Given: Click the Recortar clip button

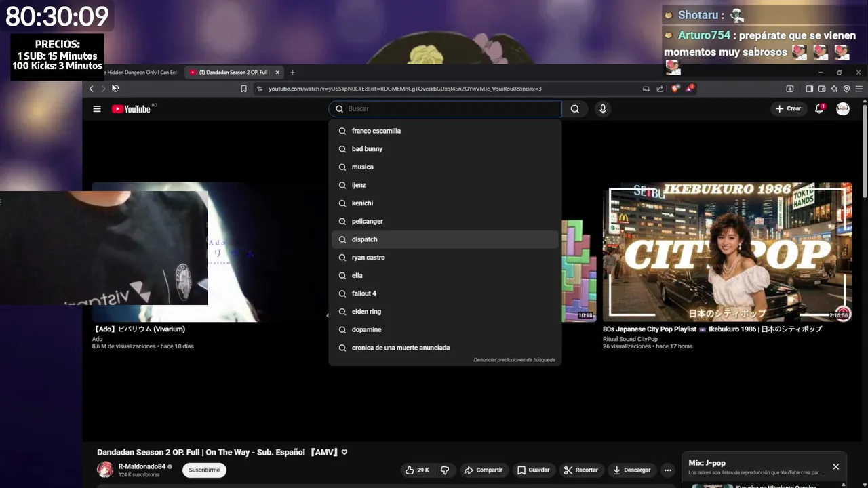Looking at the screenshot, I should pyautogui.click(x=580, y=470).
